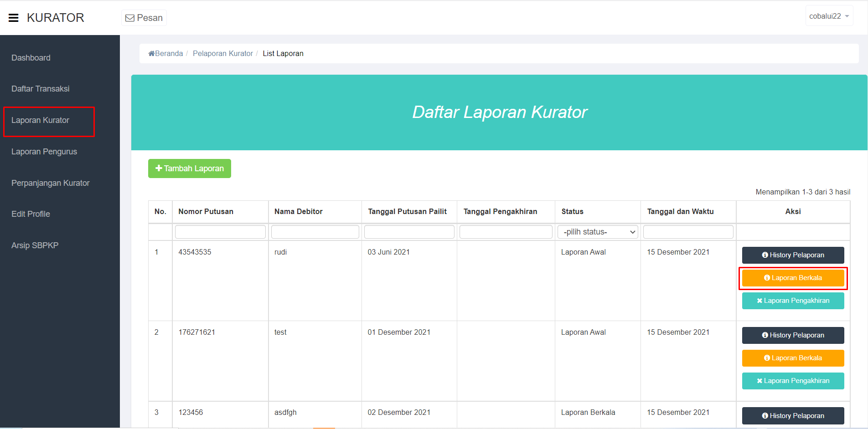Click Pelaporan Kurator breadcrumb link

pyautogui.click(x=222, y=54)
